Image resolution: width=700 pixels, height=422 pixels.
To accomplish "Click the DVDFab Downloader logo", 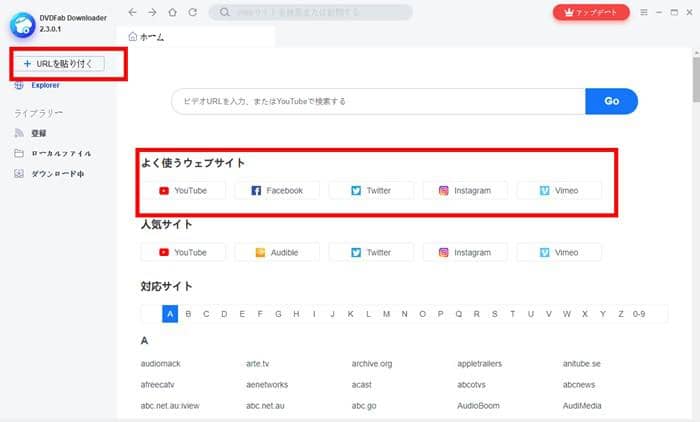I will [x=19, y=19].
